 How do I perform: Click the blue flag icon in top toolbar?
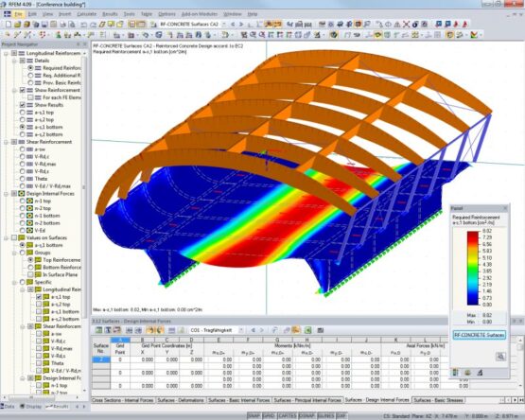(438, 24)
